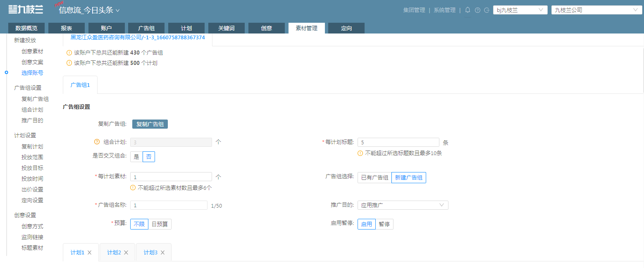Close the 计划1 tab with its X

click(x=89, y=252)
